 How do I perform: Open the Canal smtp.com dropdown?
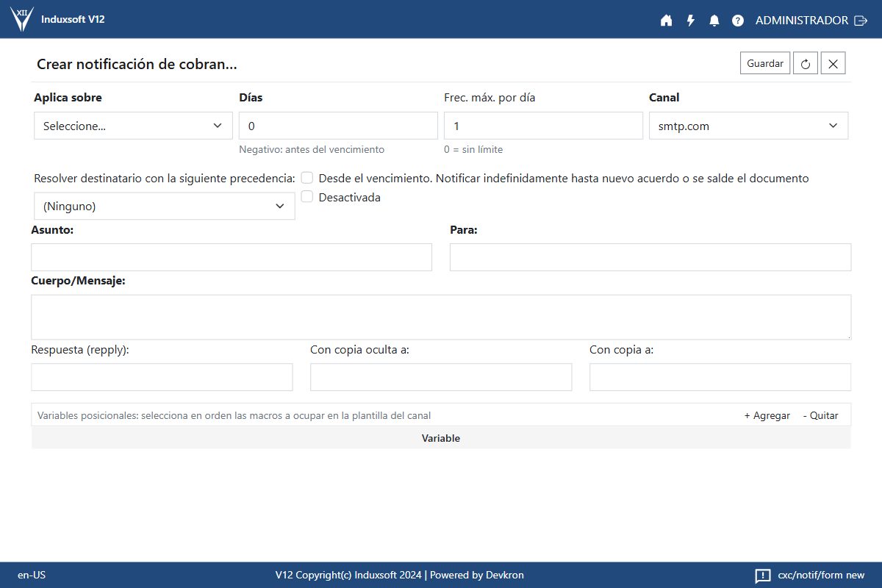(x=748, y=126)
